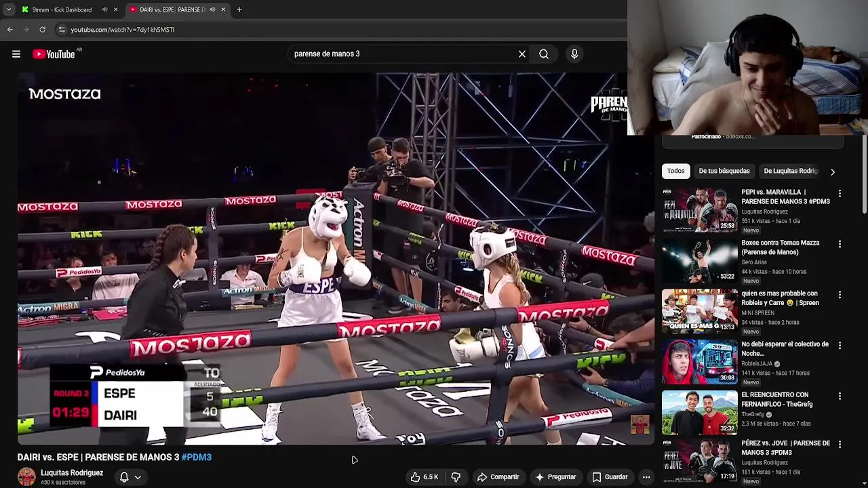Viewport: 868px width, 488px height.
Task: Open options menu for 'EL REENCUENTRO CON FERNANFLOO'
Action: [x=840, y=396]
